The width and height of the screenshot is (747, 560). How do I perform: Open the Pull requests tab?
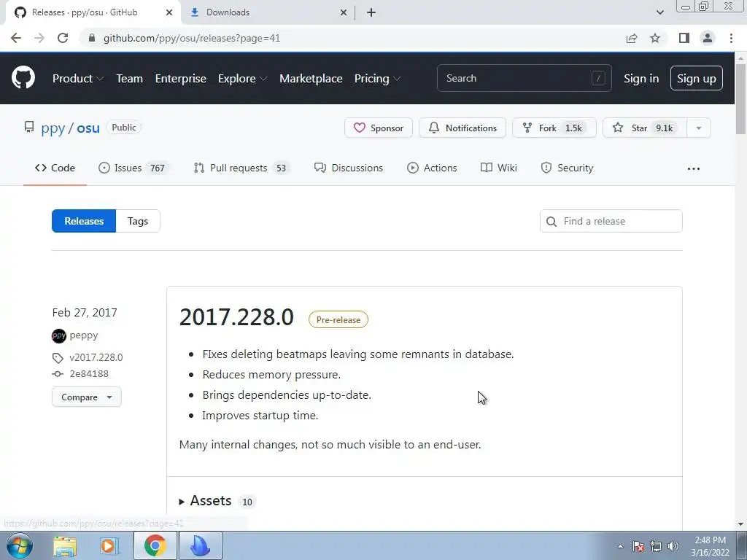coord(242,168)
